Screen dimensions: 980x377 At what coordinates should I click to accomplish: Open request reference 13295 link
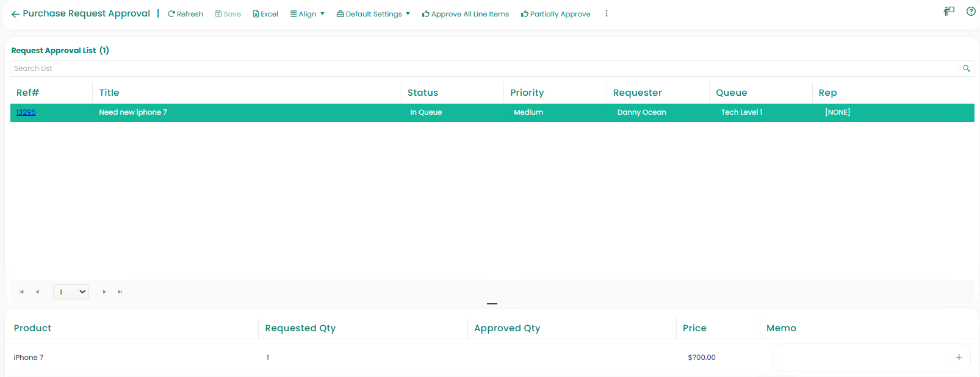26,112
